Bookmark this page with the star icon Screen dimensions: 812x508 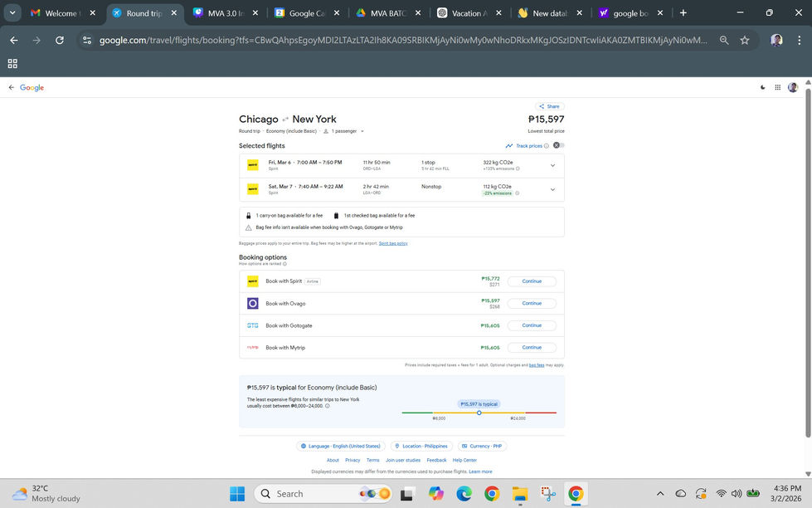[x=745, y=40]
